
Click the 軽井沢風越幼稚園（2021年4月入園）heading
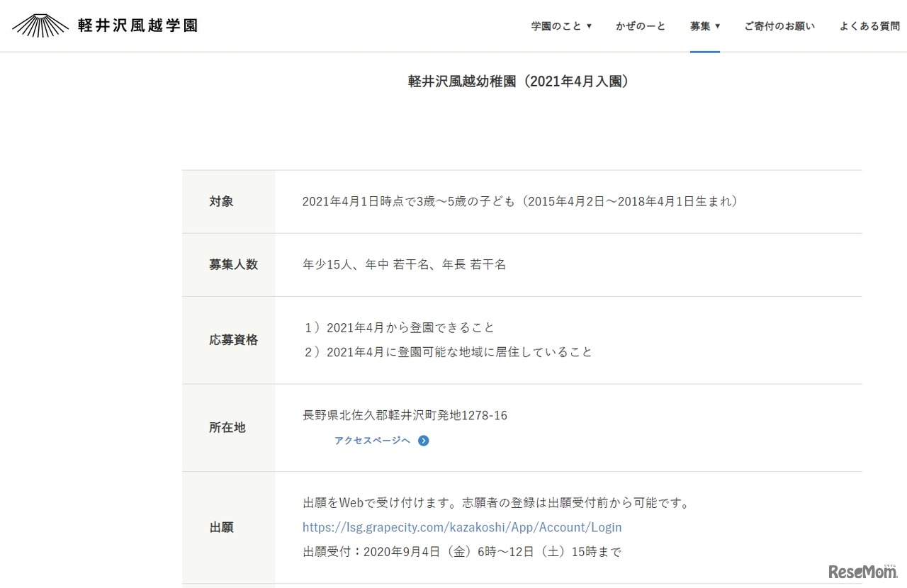(519, 81)
